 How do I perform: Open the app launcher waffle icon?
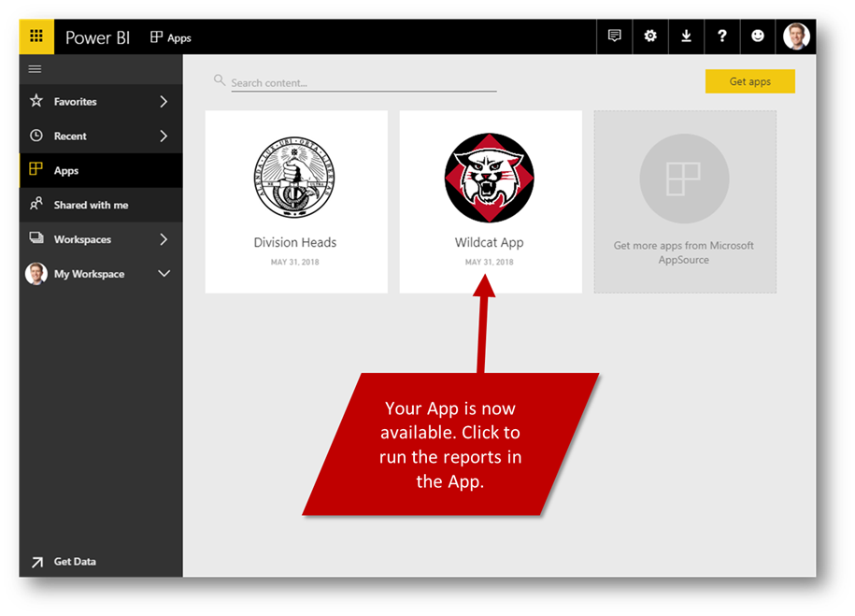[36, 36]
